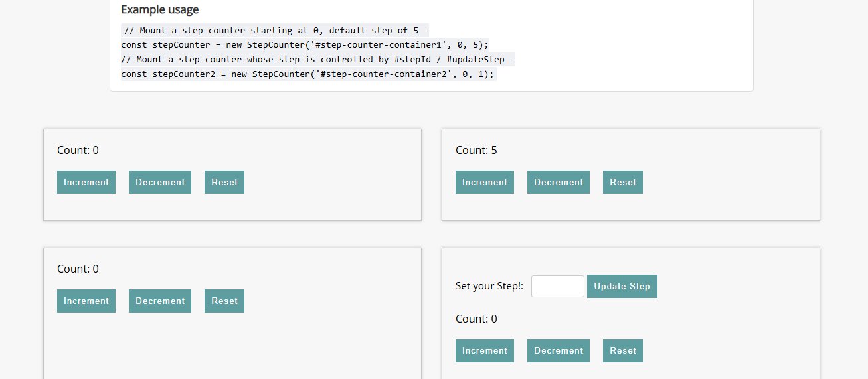Click Decrement in the Set your Step card
The width and height of the screenshot is (868, 379).
tap(559, 351)
